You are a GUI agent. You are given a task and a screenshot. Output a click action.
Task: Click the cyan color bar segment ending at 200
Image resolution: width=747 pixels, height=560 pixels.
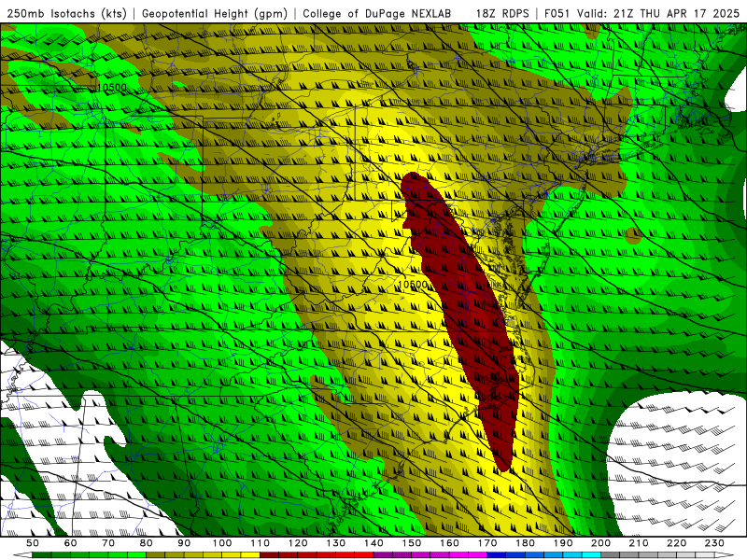click(591, 555)
